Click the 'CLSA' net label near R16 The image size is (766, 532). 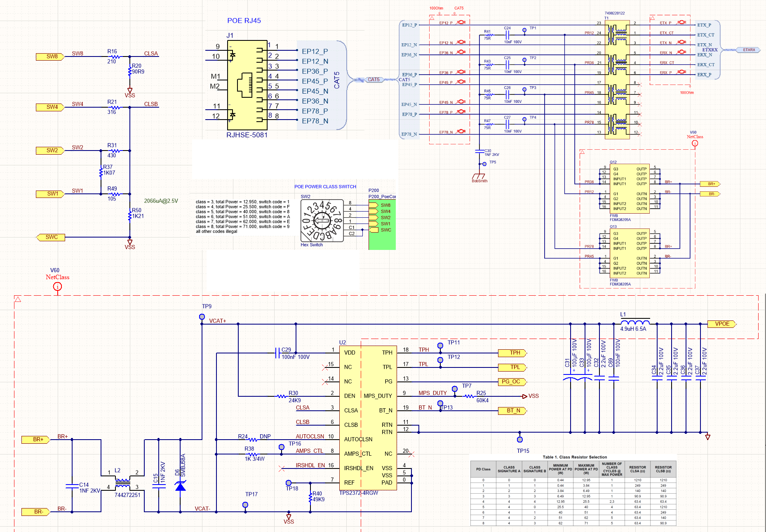pyautogui.click(x=151, y=54)
